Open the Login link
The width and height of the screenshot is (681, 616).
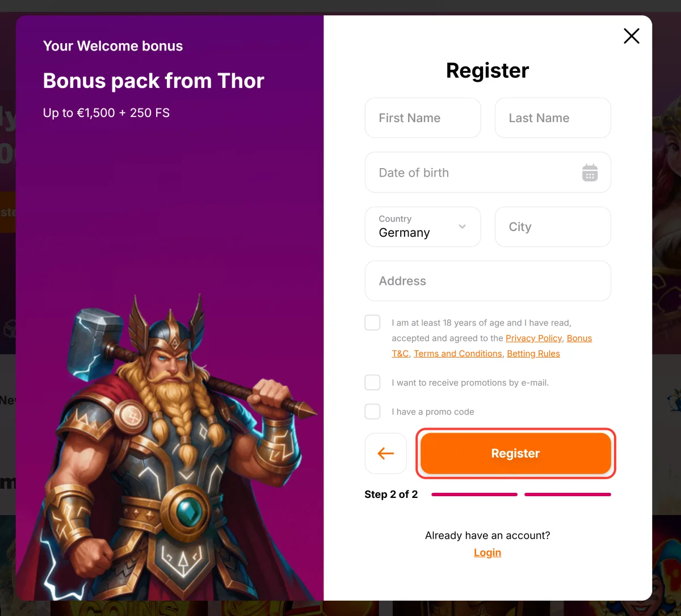pyautogui.click(x=487, y=552)
